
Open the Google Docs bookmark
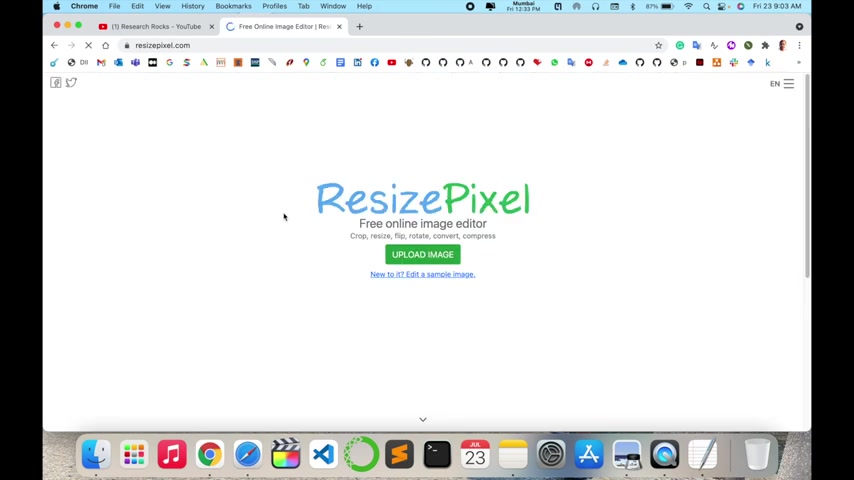(340, 63)
